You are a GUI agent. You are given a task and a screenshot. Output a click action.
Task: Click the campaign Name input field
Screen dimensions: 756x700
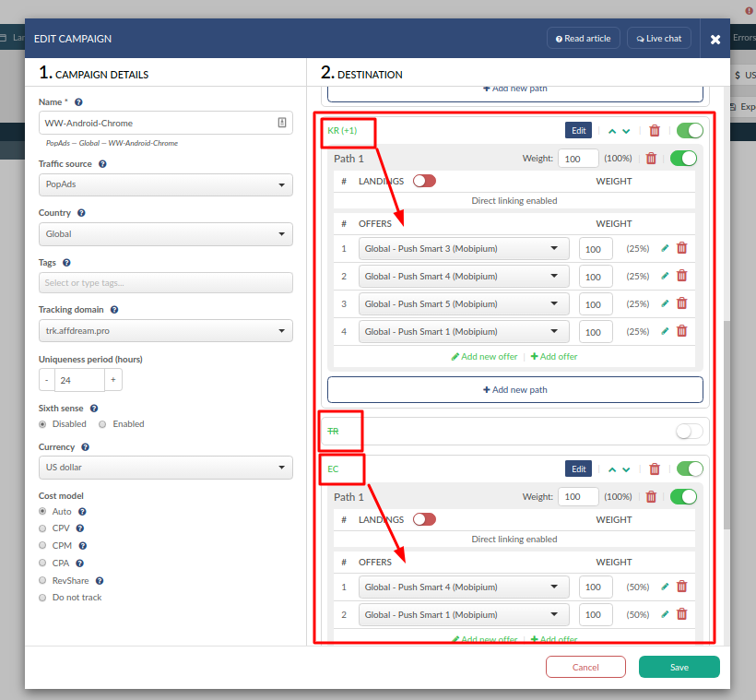point(157,123)
